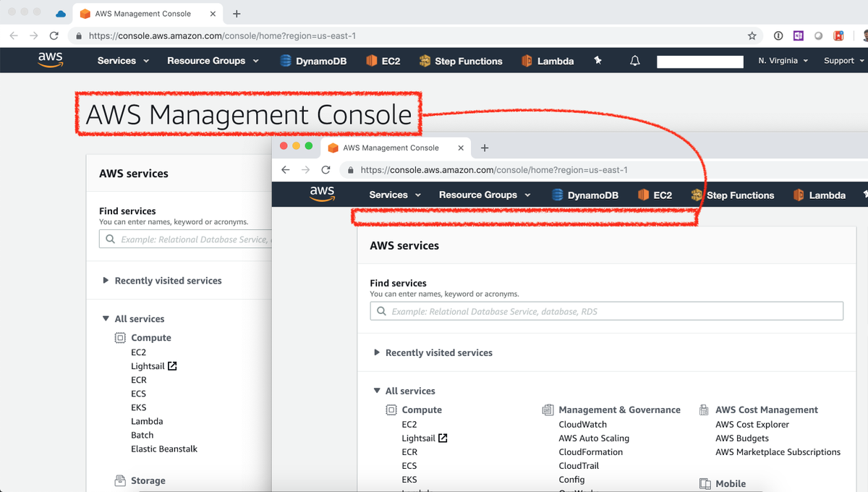Open ECS service in the front window
Screen dimensions: 868x492
click(409, 466)
